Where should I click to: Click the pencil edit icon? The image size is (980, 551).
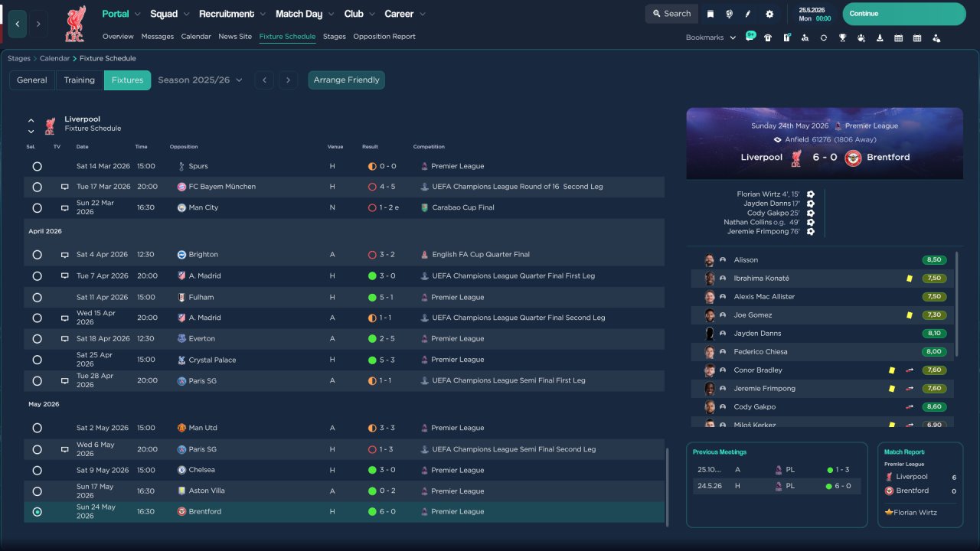(x=748, y=14)
